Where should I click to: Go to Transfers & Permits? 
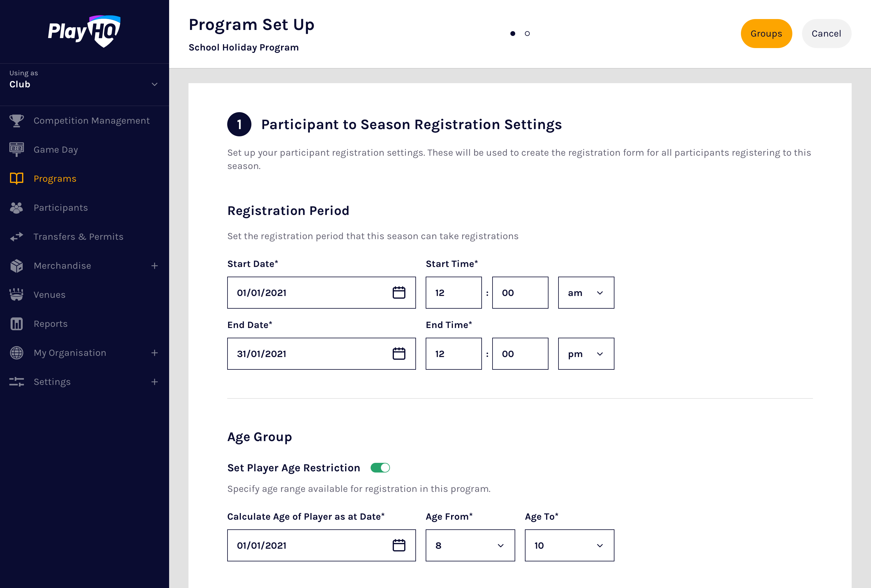78,237
